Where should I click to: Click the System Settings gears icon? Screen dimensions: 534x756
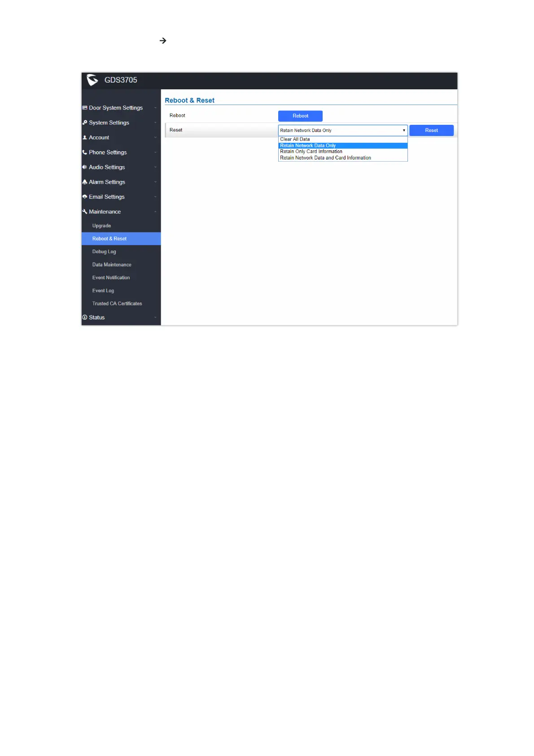click(x=85, y=123)
